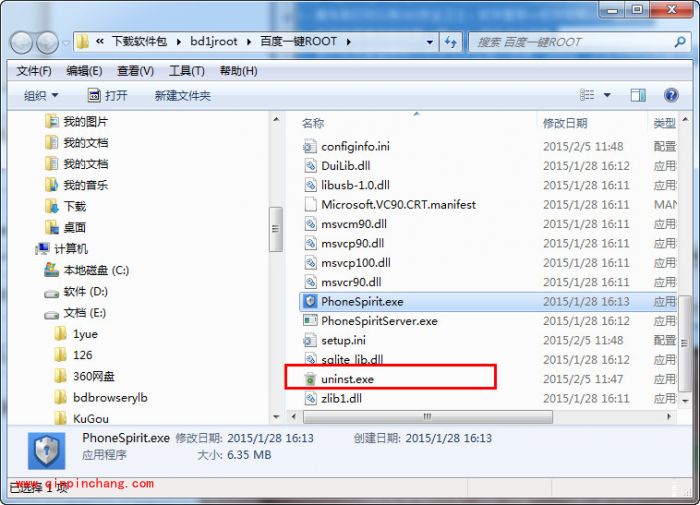Image resolution: width=700 pixels, height=505 pixels.
Task: Click the help question mark icon
Action: [x=671, y=95]
